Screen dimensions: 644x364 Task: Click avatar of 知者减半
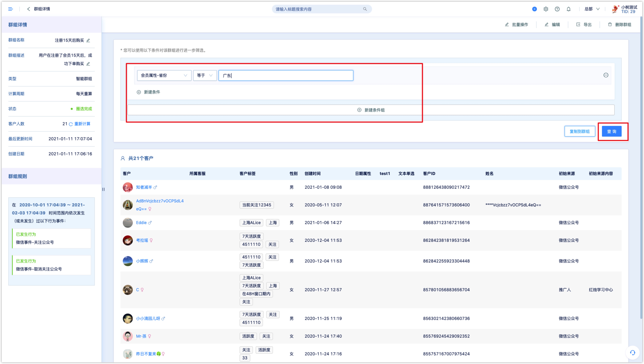pos(127,187)
